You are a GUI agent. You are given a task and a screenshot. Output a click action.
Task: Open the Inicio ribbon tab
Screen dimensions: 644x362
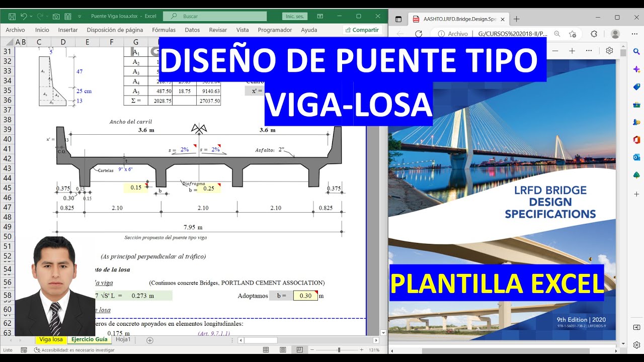[x=42, y=30]
